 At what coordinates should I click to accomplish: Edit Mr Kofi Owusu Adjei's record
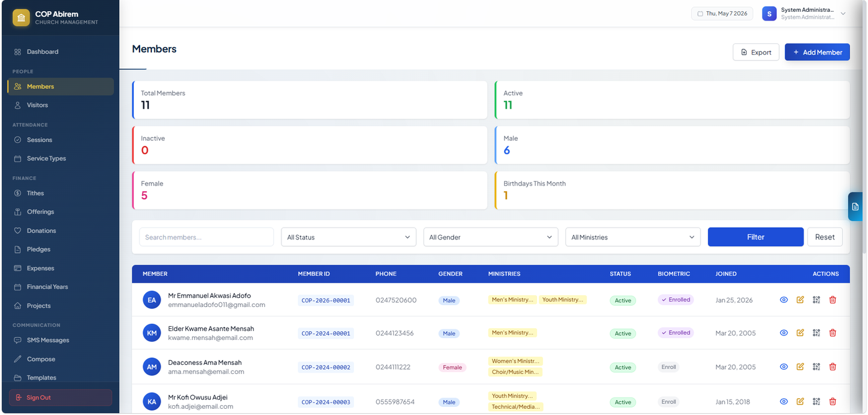point(800,401)
